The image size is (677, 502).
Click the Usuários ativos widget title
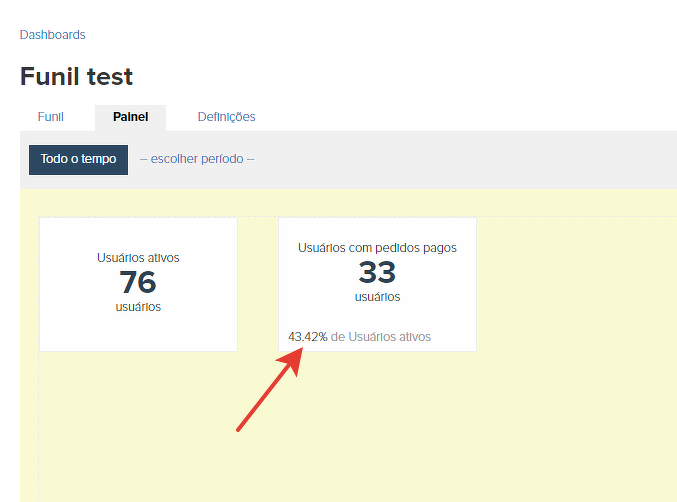click(138, 258)
